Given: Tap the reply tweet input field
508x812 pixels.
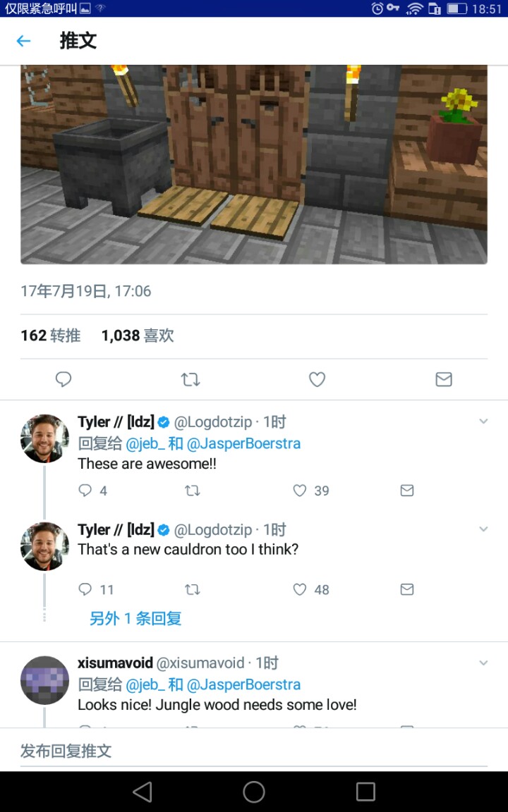Looking at the screenshot, I should point(254,751).
